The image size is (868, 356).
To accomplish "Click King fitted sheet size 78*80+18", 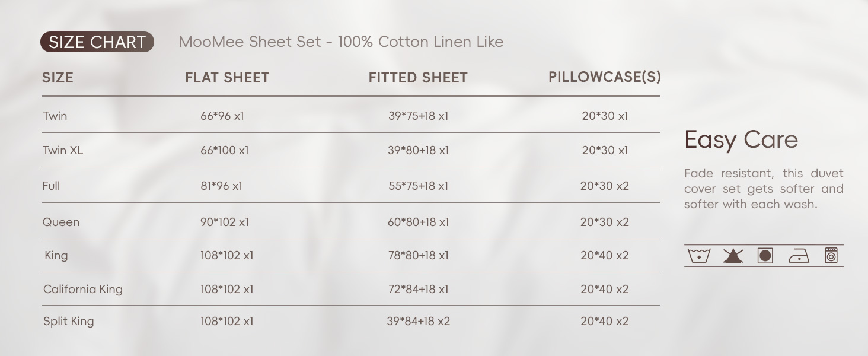I will 418,255.
